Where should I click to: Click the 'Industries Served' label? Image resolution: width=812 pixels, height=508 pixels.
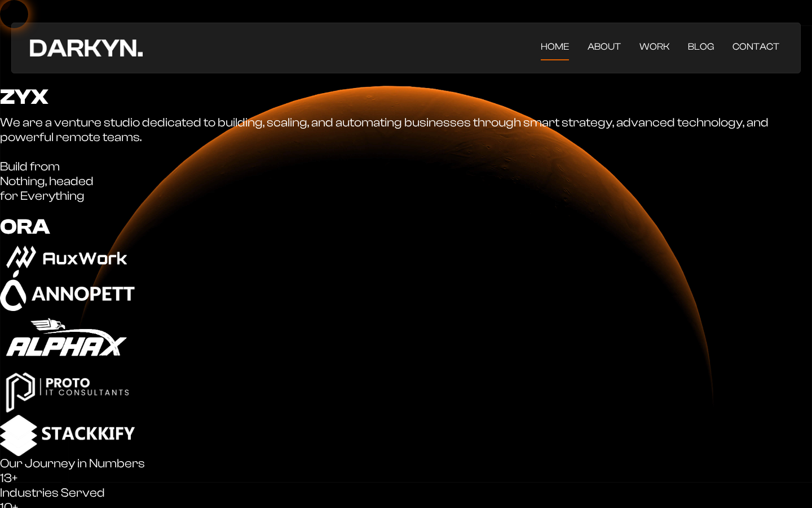pyautogui.click(x=52, y=493)
